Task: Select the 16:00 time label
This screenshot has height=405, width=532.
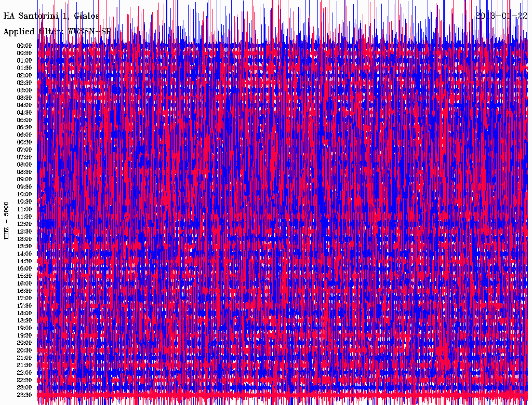Action: (24, 283)
